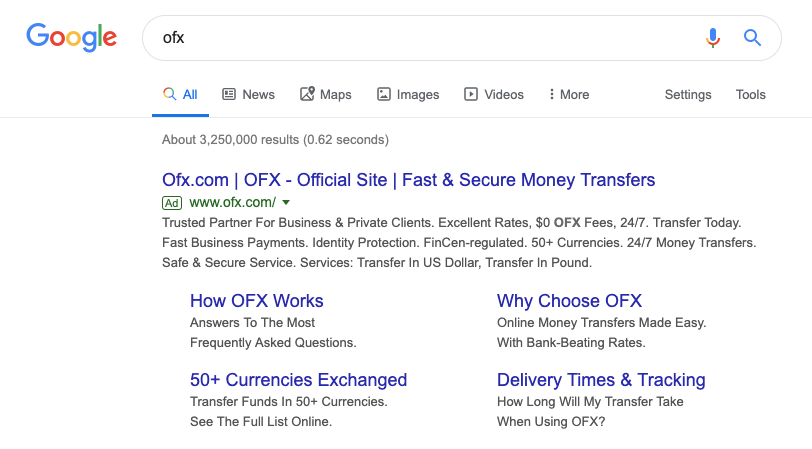
Task: Open the 50+ Currencies Exchanged link
Action: coord(298,380)
